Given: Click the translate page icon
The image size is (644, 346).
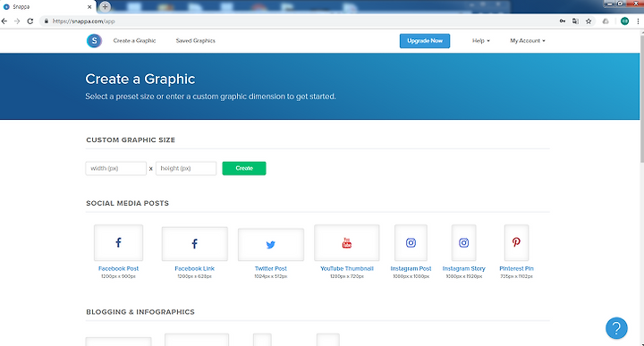Looking at the screenshot, I should pyautogui.click(x=575, y=21).
